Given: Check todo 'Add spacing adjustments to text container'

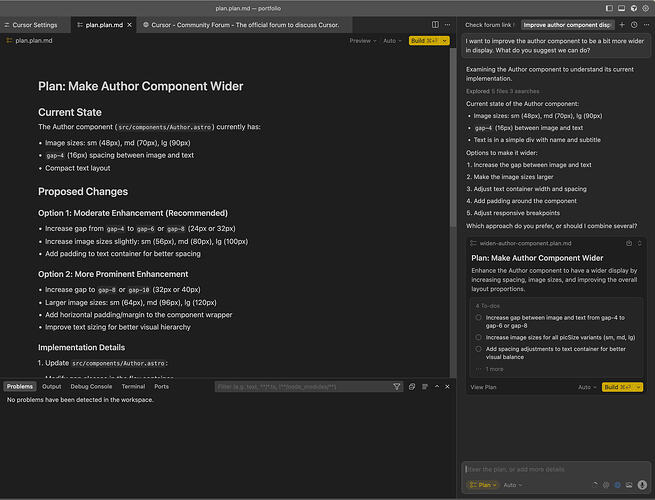Looking at the screenshot, I should click(478, 349).
